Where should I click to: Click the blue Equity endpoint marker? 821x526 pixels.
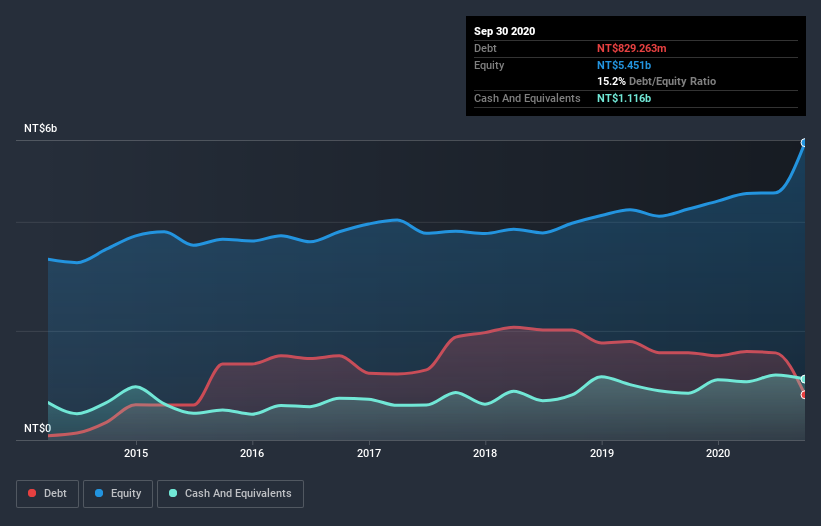(x=804, y=142)
